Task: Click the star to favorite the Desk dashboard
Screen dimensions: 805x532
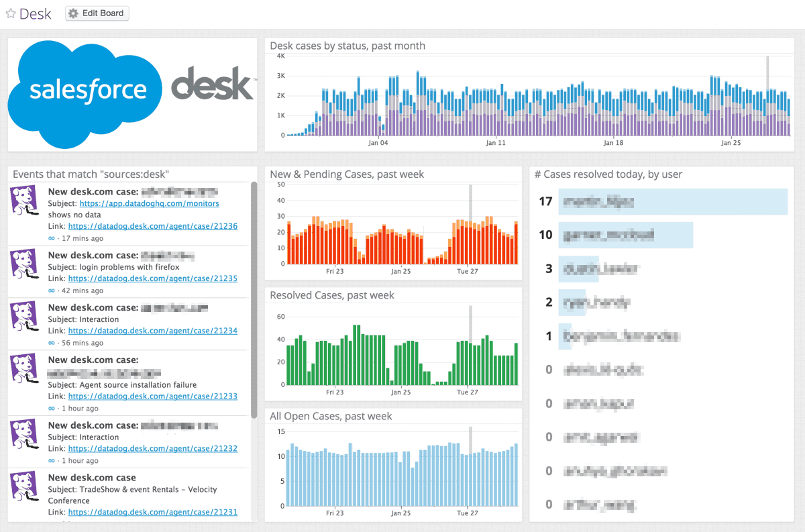Action: [x=9, y=13]
